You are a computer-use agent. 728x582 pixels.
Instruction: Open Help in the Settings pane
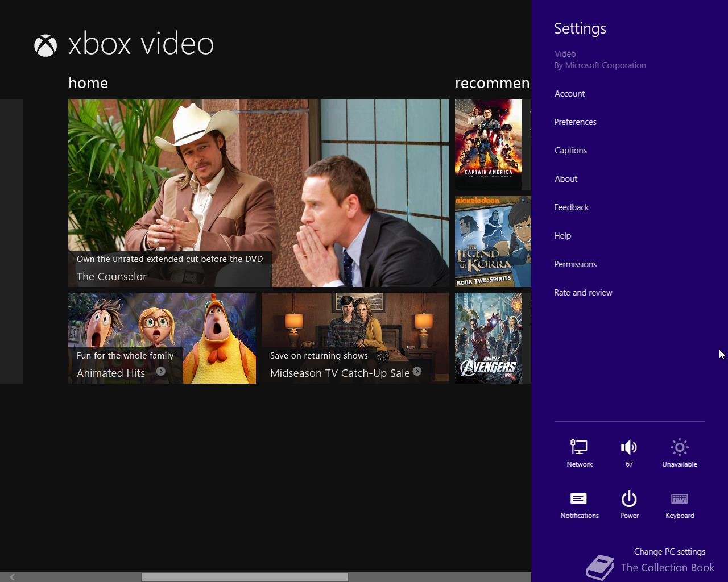coord(562,236)
